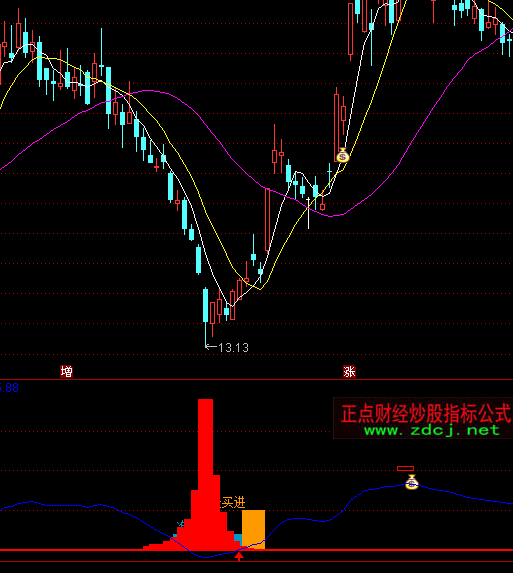Click the blue 5.88 indicator value

coord(9,387)
